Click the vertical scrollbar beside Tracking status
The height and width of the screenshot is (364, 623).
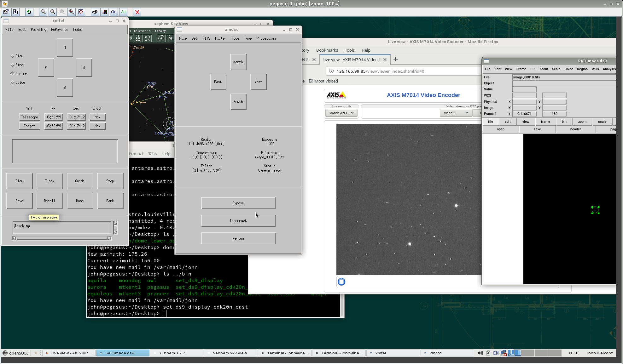pos(116,227)
